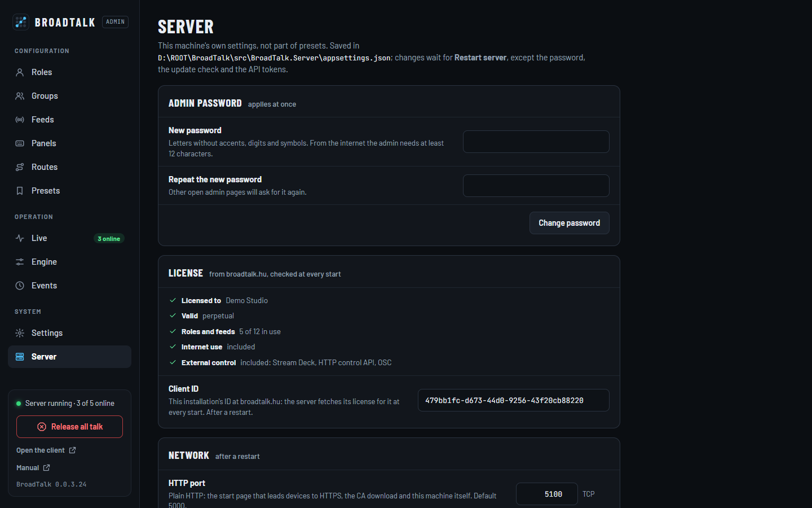Viewport: 812px width, 508px height.
Task: Click the Server running status text
Action: [x=70, y=404]
